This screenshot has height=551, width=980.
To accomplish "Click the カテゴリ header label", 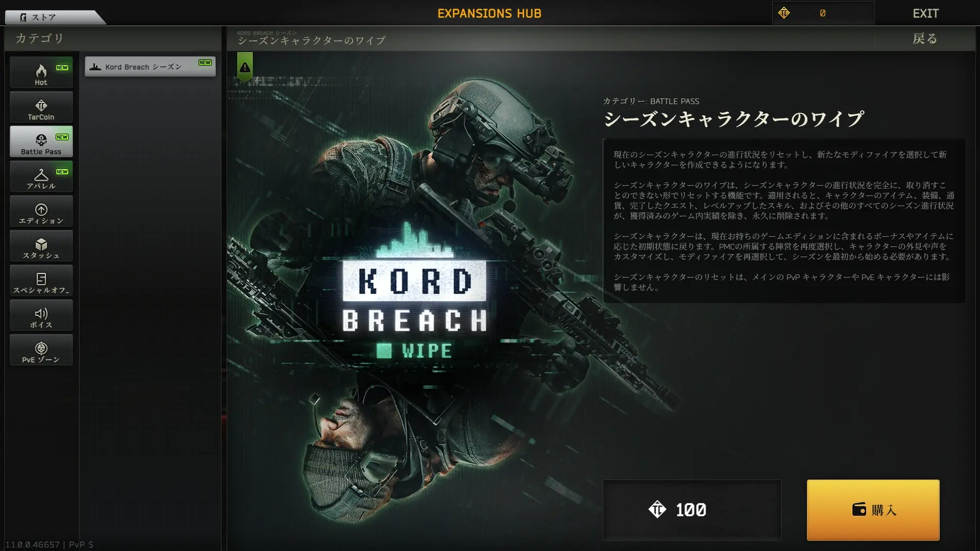I will click(x=40, y=39).
